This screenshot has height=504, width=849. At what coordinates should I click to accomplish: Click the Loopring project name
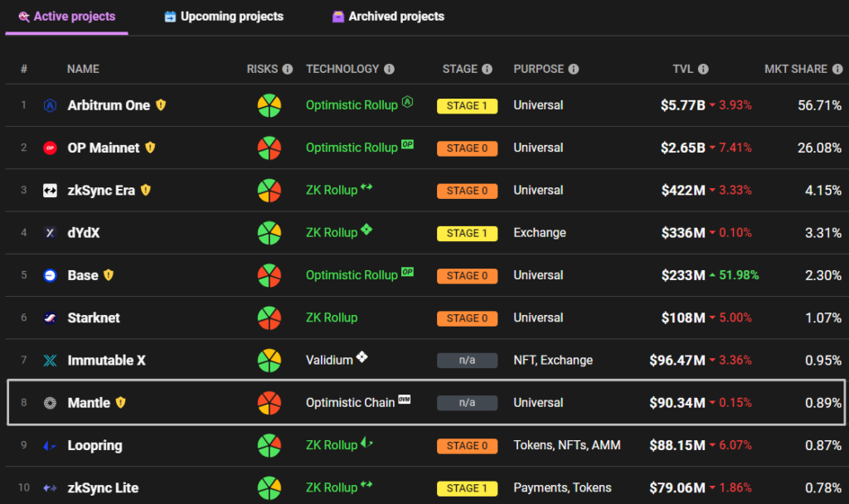point(95,445)
